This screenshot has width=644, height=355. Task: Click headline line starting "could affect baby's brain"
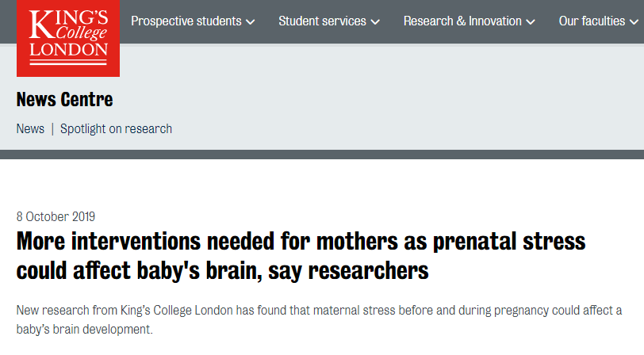pos(222,271)
